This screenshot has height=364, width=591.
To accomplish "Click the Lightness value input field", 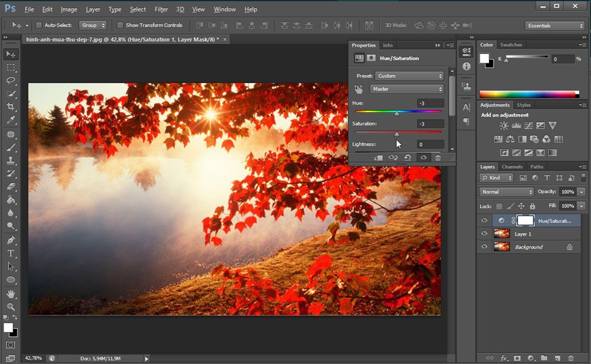I will 430,145.
